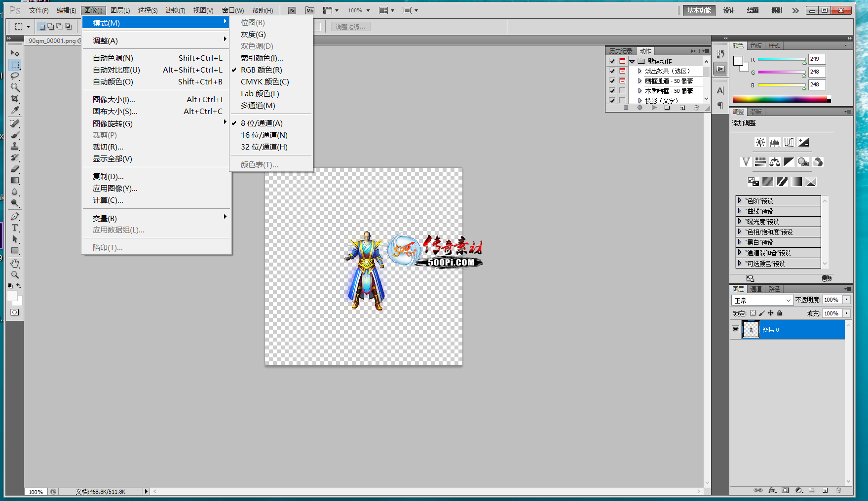Select the Eraser tool

pos(15,169)
